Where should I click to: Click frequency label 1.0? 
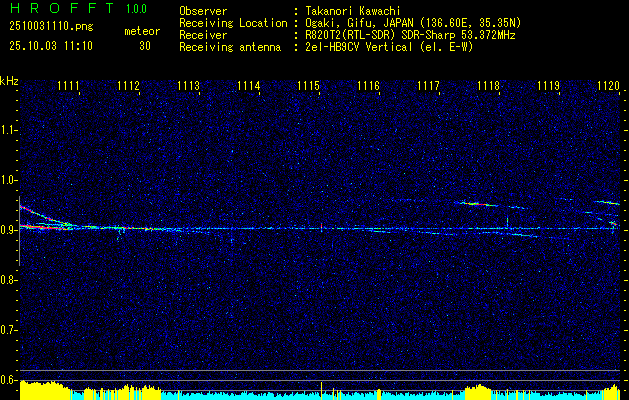8,180
